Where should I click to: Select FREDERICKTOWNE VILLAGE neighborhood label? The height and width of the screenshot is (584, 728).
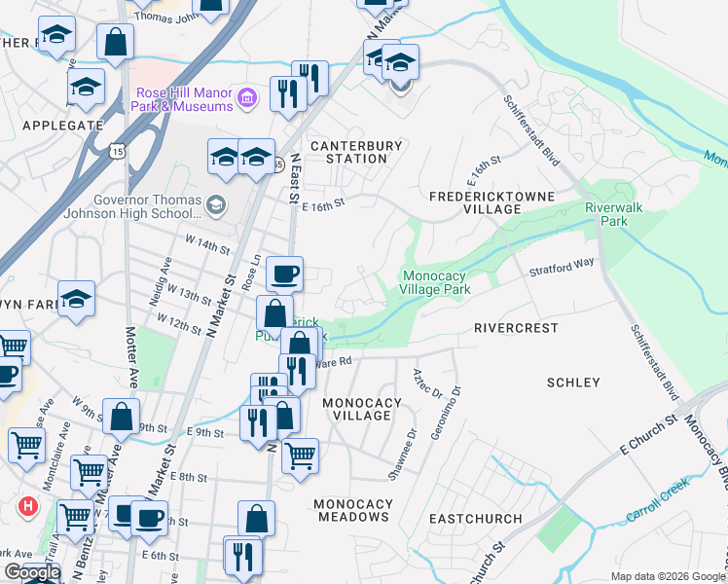pos(492,202)
